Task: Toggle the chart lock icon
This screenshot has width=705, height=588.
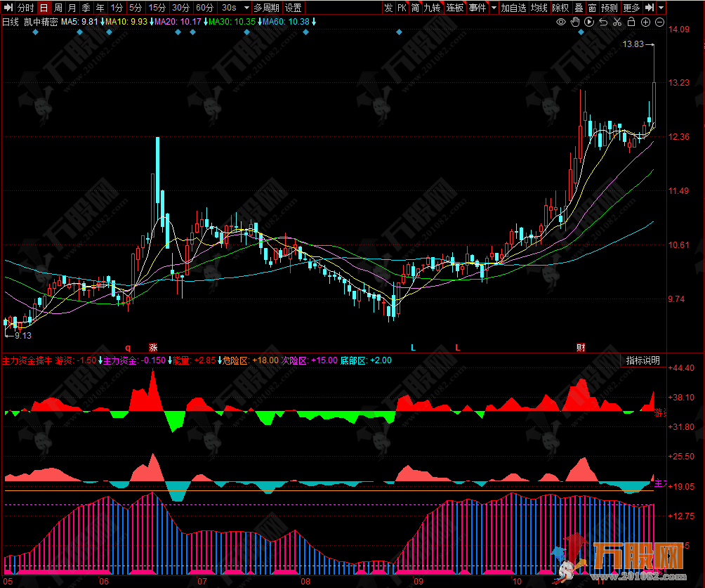Action: (x=631, y=22)
